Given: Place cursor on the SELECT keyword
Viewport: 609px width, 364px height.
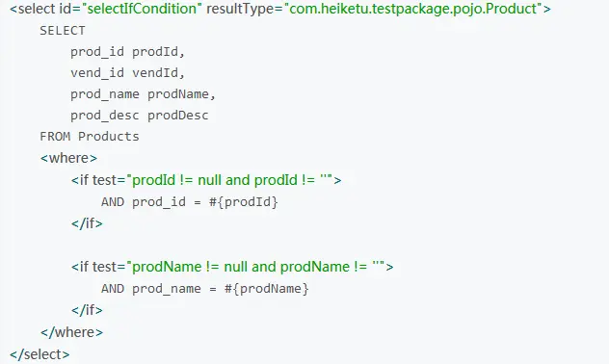Looking at the screenshot, I should (x=62, y=30).
